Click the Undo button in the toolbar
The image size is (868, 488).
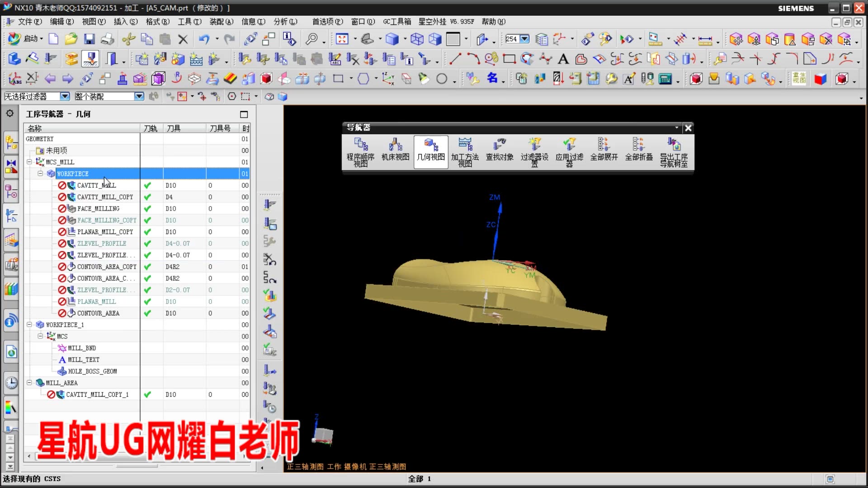pos(204,39)
